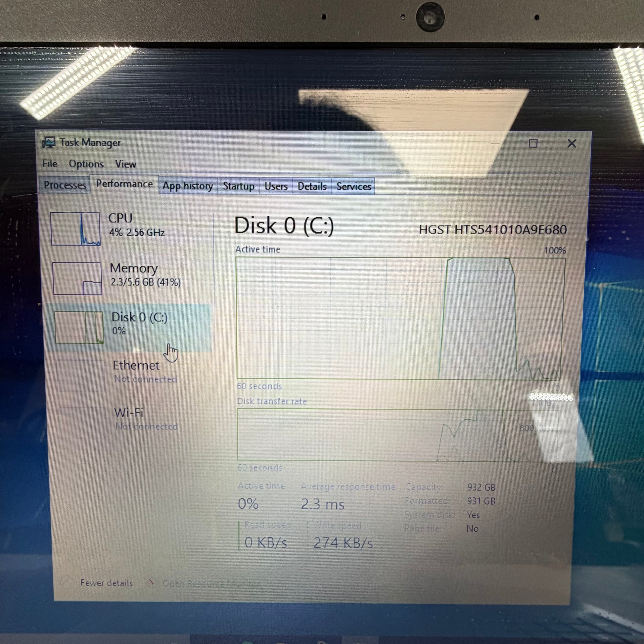Open the Options menu
The width and height of the screenshot is (644, 644).
pos(86,164)
